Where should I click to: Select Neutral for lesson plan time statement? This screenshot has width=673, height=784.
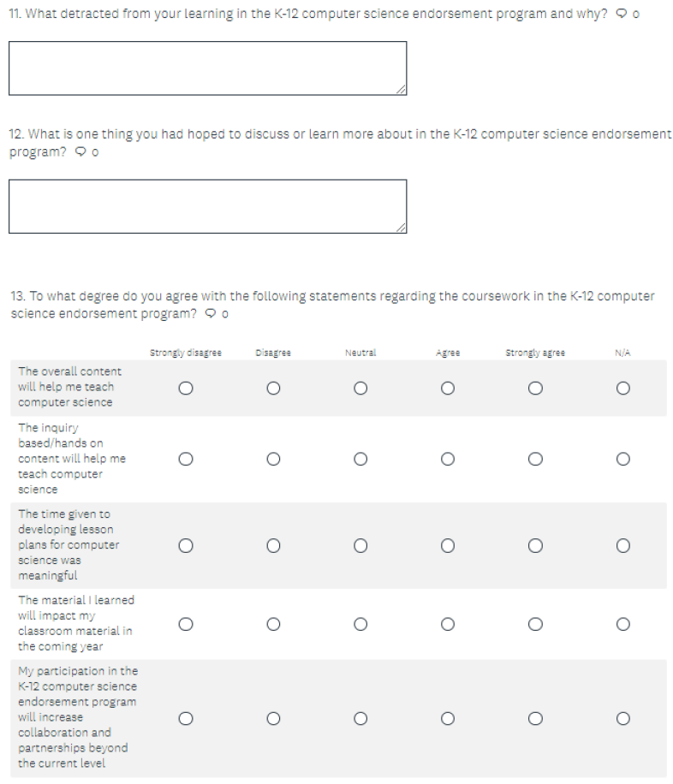[x=360, y=545]
